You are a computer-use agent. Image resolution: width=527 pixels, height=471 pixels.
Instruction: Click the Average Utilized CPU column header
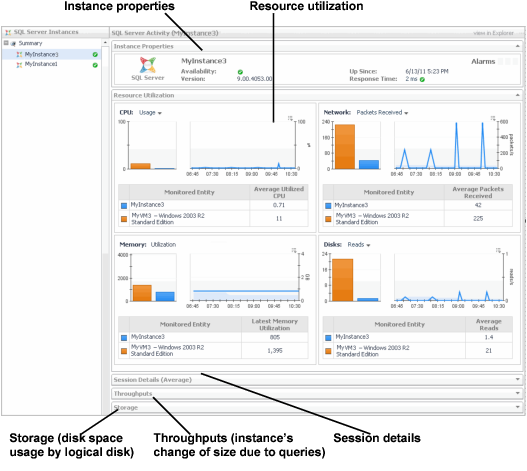tap(279, 192)
